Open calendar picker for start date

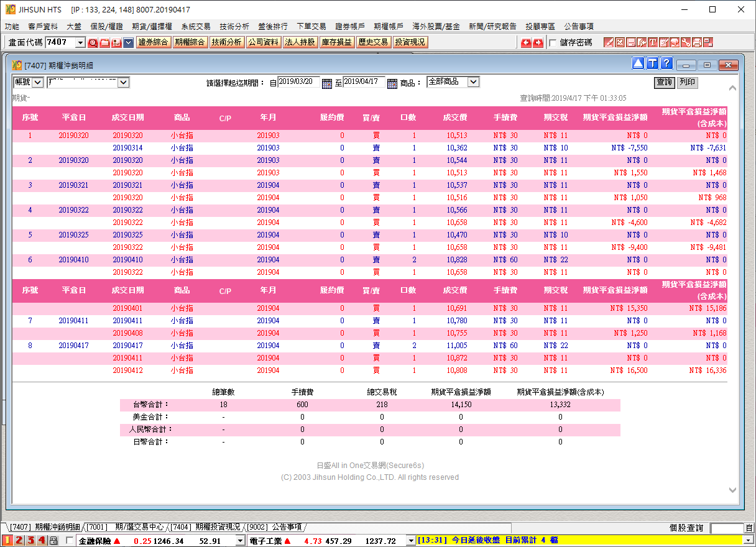[327, 84]
